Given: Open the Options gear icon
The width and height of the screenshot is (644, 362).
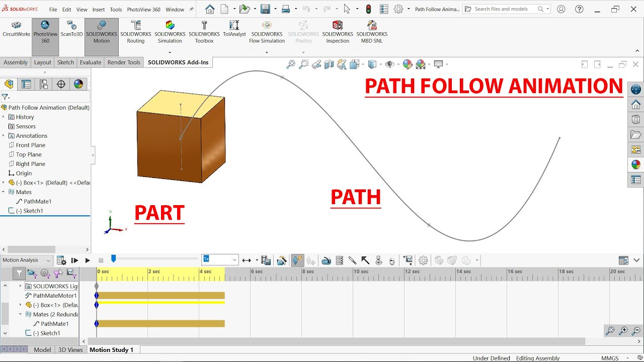Looking at the screenshot, I should click(398, 9).
